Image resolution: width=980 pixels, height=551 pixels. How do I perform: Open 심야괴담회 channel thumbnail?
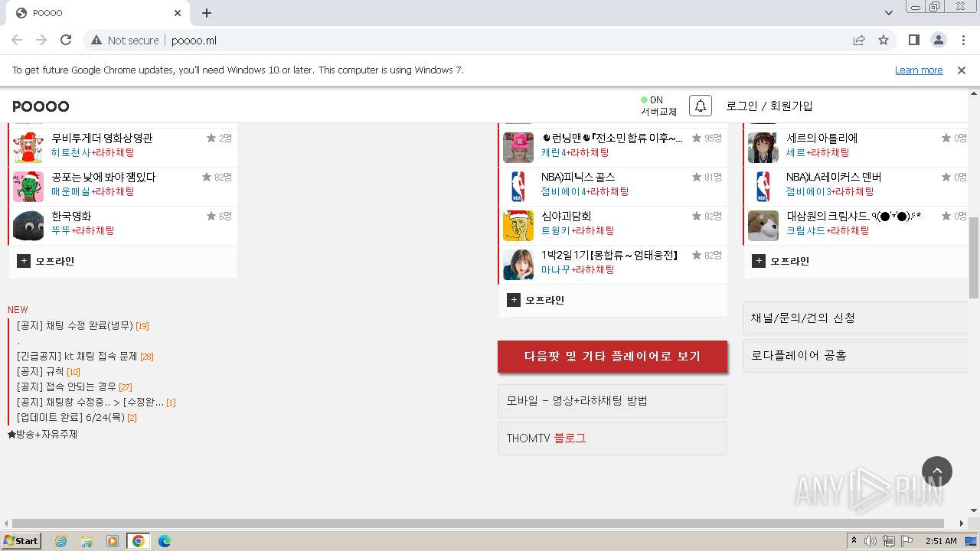[518, 226]
